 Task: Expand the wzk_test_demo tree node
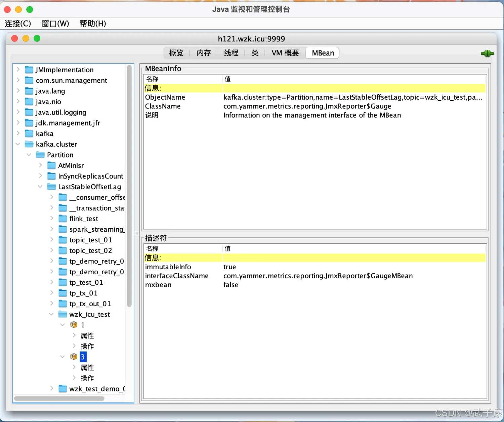pyautogui.click(x=52, y=388)
